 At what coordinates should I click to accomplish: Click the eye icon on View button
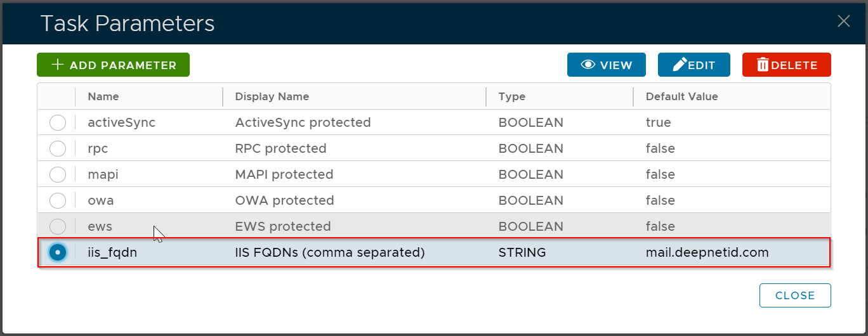[588, 65]
